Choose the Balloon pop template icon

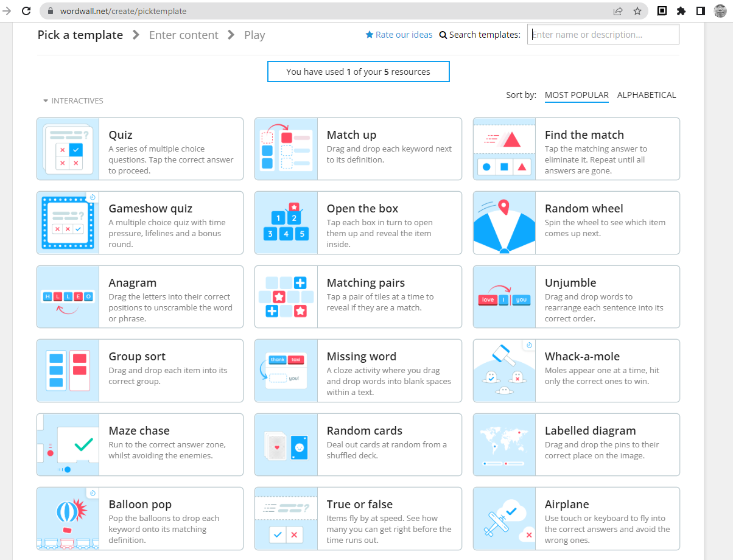tap(68, 519)
